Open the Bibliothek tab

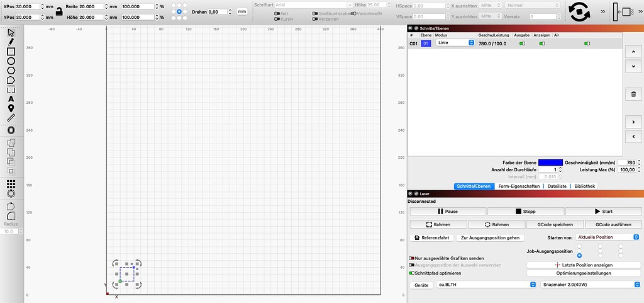[584, 186]
